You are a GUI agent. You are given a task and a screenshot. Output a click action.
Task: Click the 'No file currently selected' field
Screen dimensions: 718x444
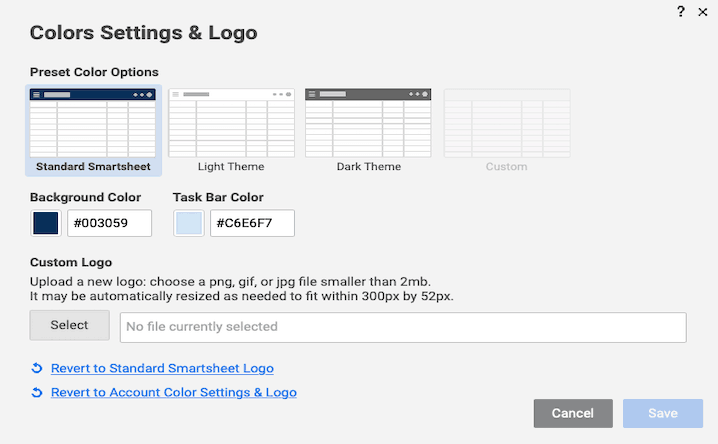[x=403, y=327]
